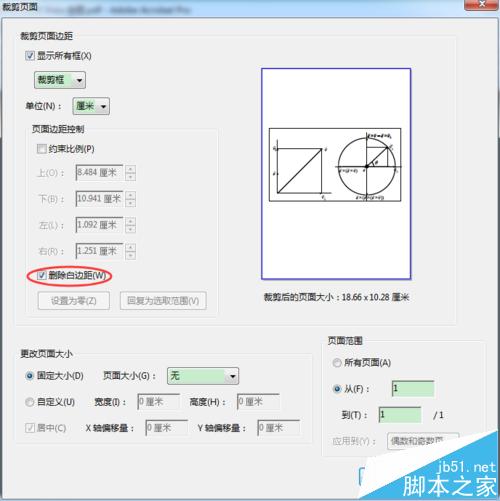Click the 高度(H) input field
500x501 pixels.
(258, 402)
